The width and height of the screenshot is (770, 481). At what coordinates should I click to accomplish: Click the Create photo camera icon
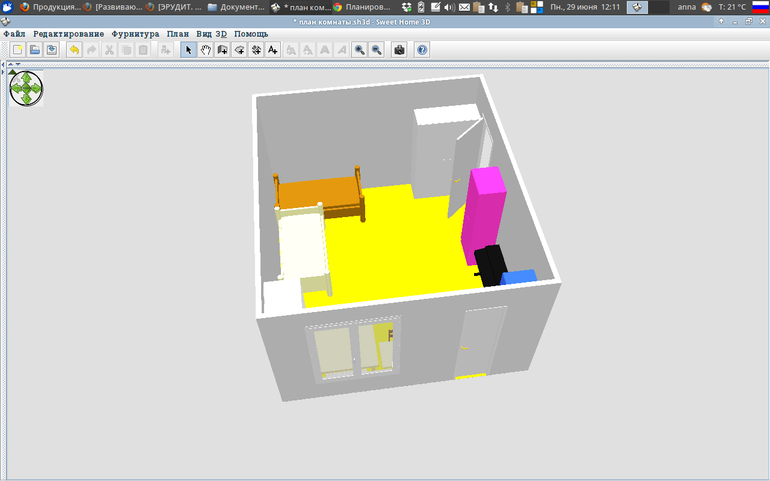point(399,50)
